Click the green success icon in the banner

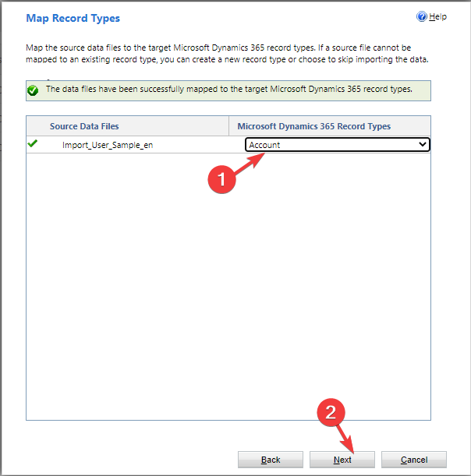click(33, 90)
